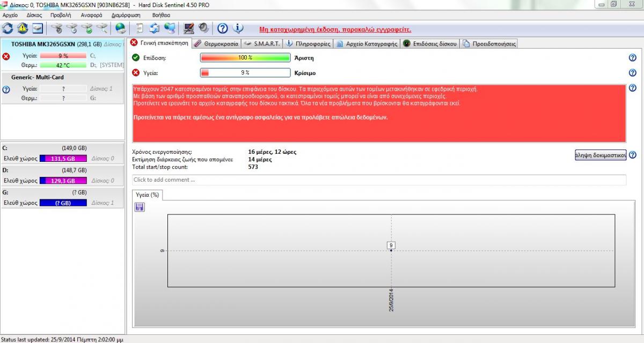This screenshot has width=644, height=343.
Task: Click the yellow warning alert toolbar icon
Action: [23, 28]
